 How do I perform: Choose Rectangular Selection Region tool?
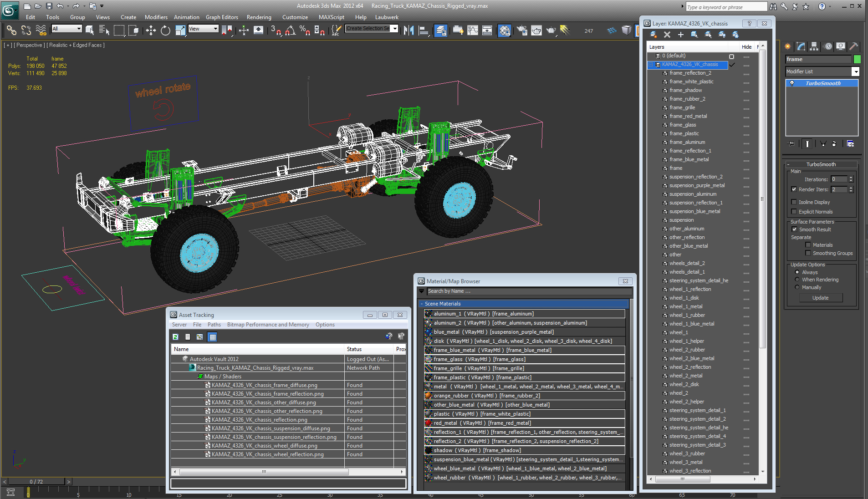point(119,31)
